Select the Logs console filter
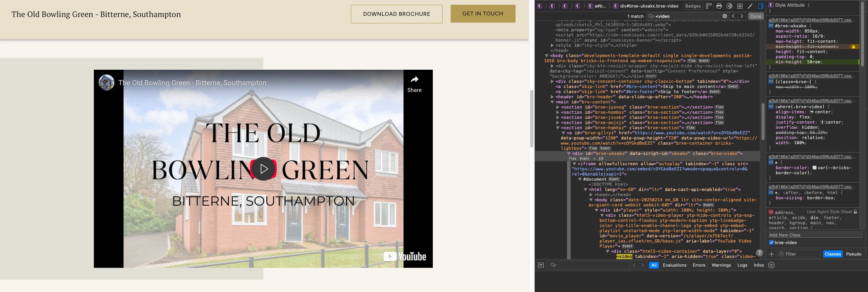The width and height of the screenshot is (868, 292). click(x=742, y=265)
